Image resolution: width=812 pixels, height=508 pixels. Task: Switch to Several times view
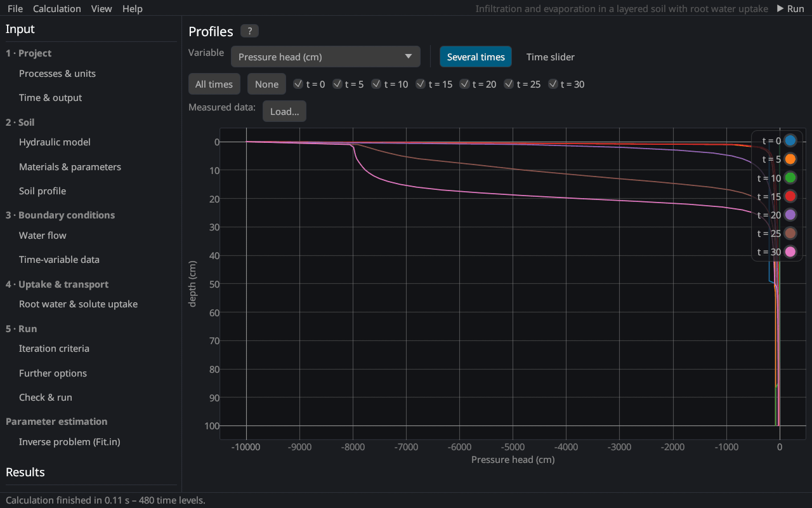(476, 57)
